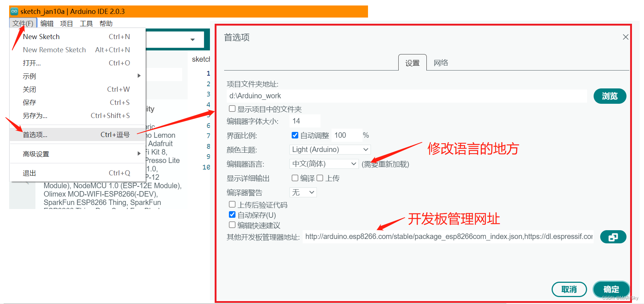Click the copy-window icon beside board manager URLs

click(x=613, y=237)
